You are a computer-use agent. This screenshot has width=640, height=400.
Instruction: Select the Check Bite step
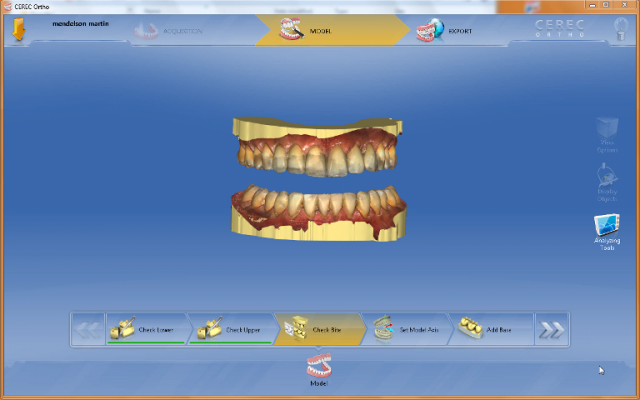point(318,329)
